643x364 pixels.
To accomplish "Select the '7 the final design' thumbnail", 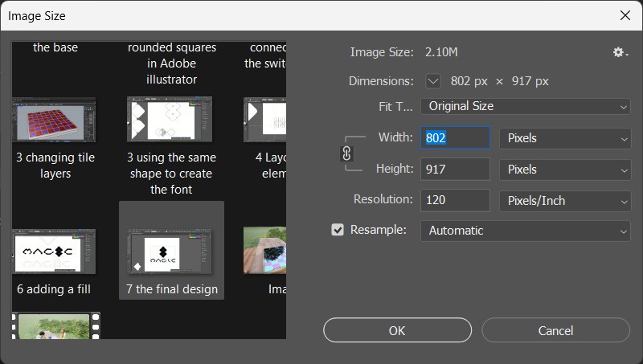I will coord(171,251).
